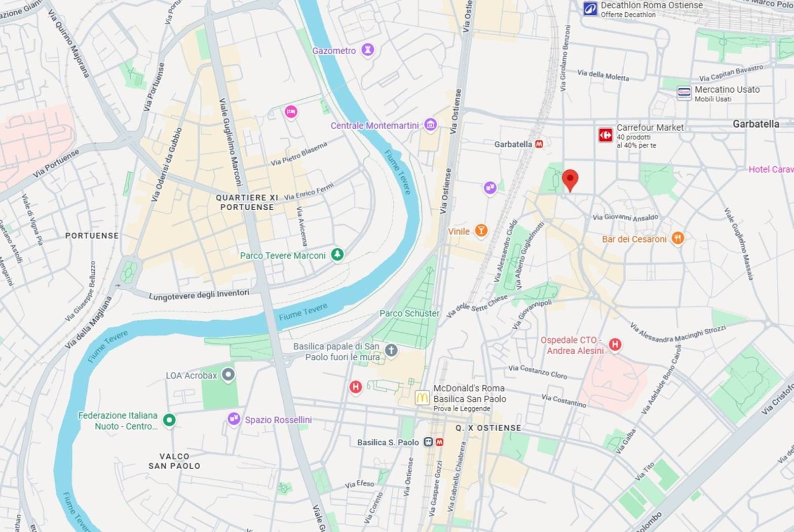794x532 pixels.
Task: Open the Carrefour Market store icon
Action: point(606,135)
